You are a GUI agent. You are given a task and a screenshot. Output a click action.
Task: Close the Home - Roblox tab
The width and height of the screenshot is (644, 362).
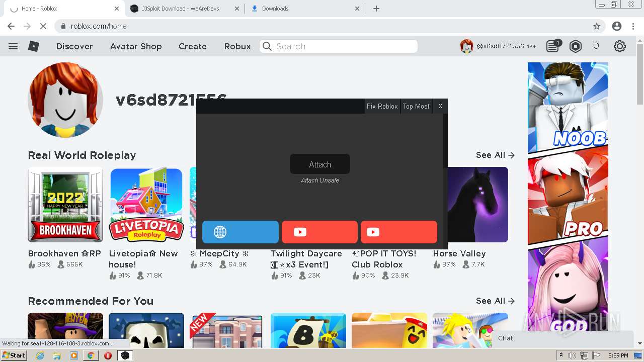[117, 9]
